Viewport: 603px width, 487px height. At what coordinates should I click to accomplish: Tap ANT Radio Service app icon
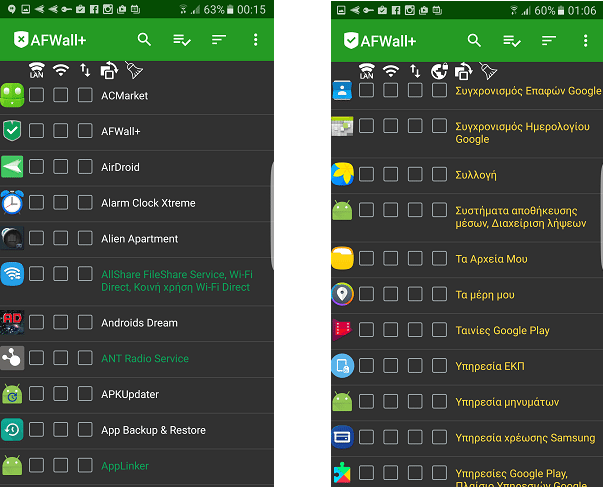(x=12, y=358)
